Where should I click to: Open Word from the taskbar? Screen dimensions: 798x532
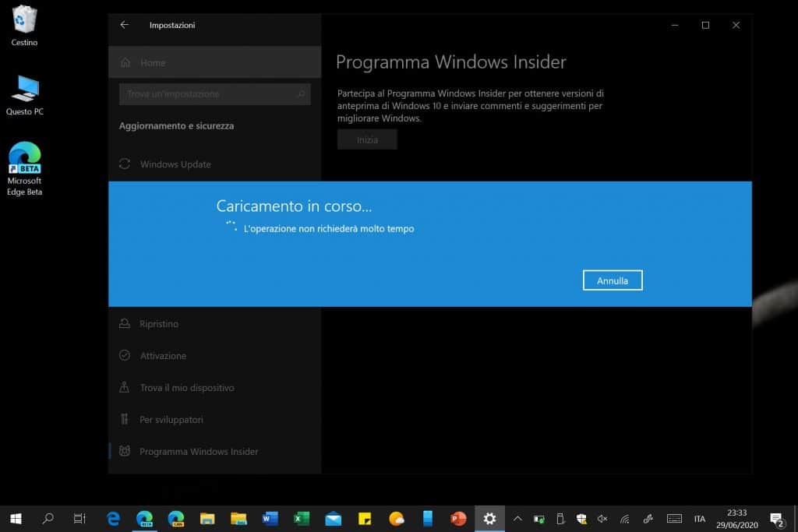270,519
